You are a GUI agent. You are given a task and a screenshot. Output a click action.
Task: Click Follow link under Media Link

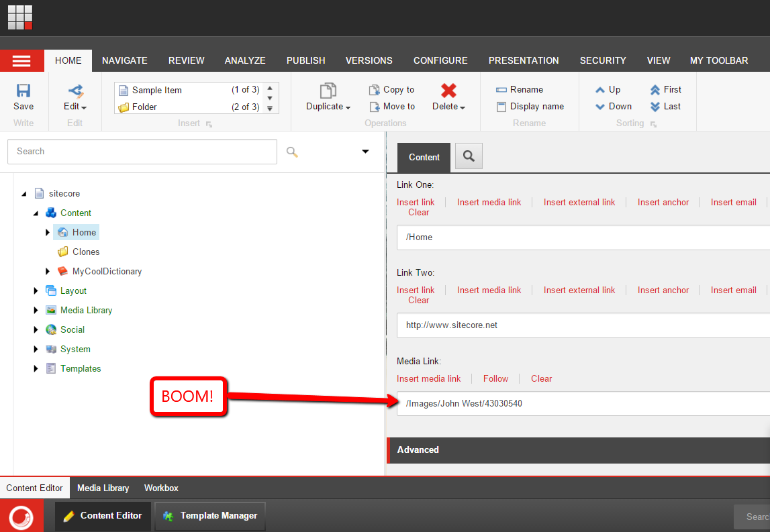coord(495,378)
